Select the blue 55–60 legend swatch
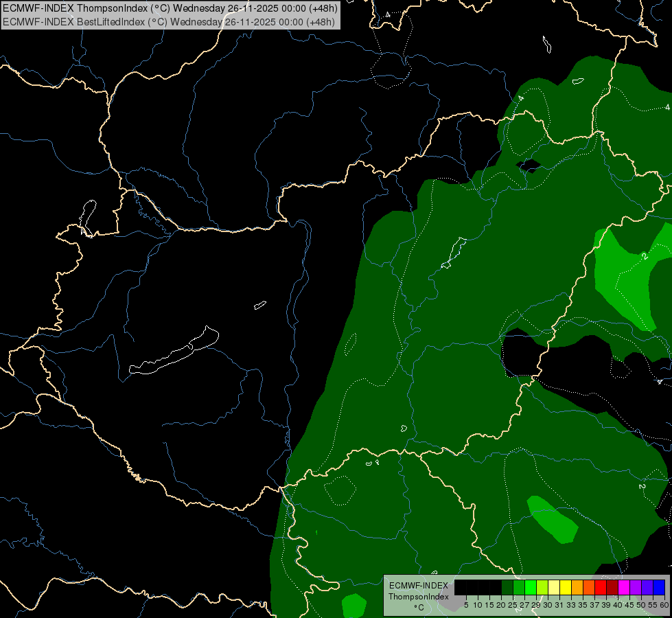 tap(659, 587)
